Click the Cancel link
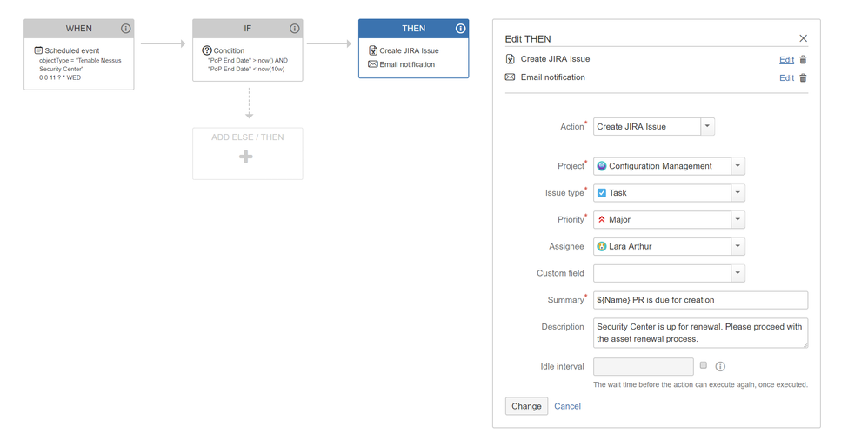Viewport: 868px width, 440px height. (567, 406)
